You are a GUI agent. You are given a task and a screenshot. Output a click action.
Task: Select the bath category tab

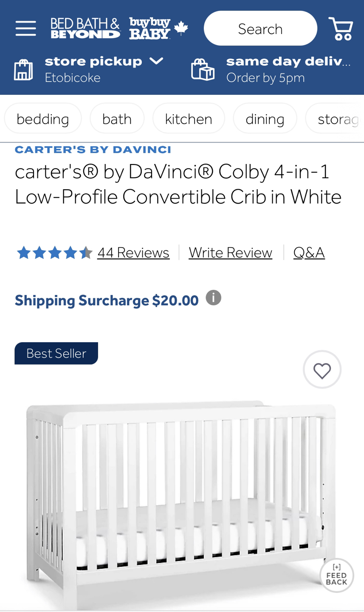117,119
